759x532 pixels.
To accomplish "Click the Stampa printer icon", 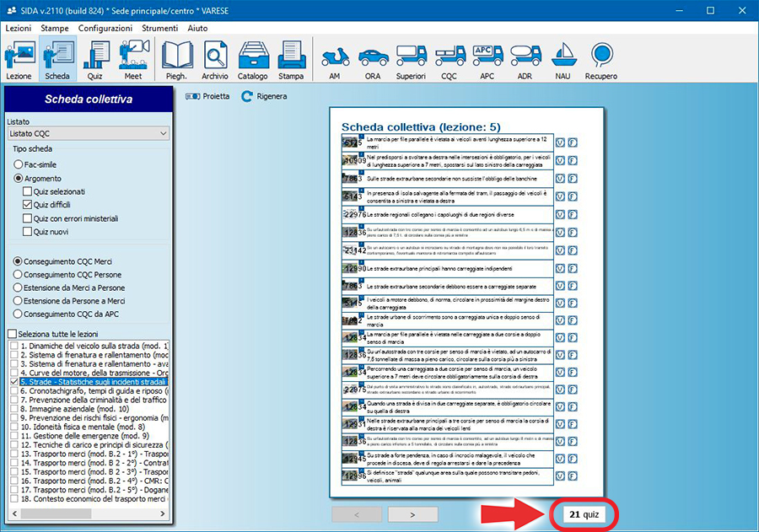I will coord(291,59).
